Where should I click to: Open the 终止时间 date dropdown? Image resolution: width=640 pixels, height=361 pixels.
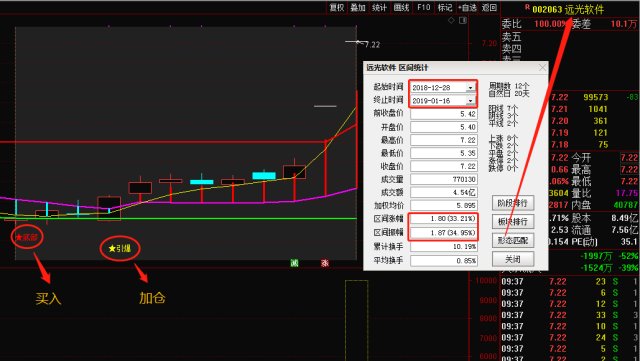(x=471, y=100)
